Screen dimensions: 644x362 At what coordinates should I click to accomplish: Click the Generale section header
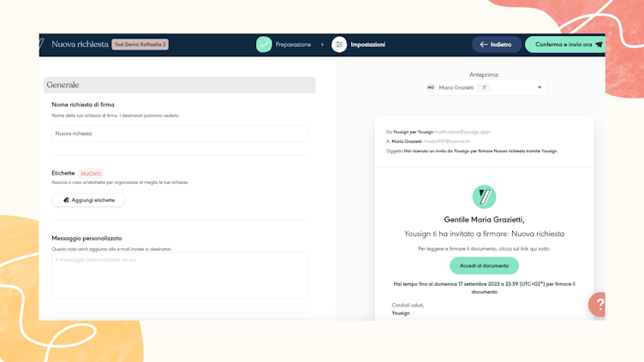pos(180,85)
